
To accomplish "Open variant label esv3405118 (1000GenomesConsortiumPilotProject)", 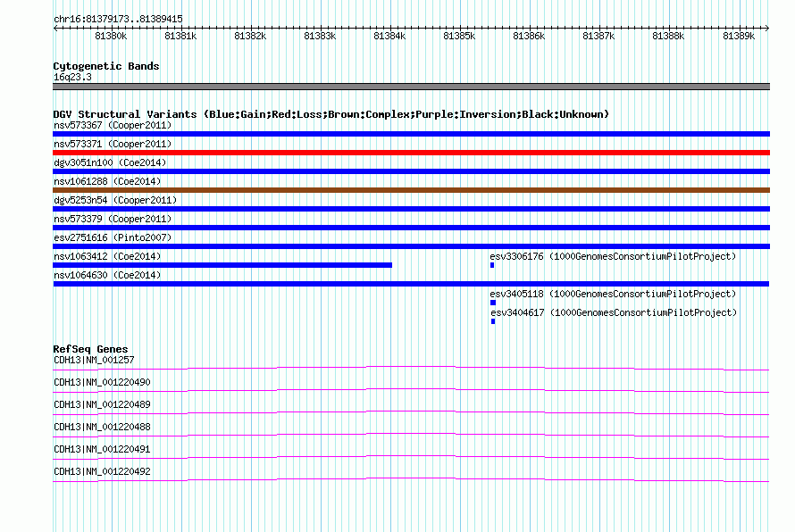I will point(613,294).
